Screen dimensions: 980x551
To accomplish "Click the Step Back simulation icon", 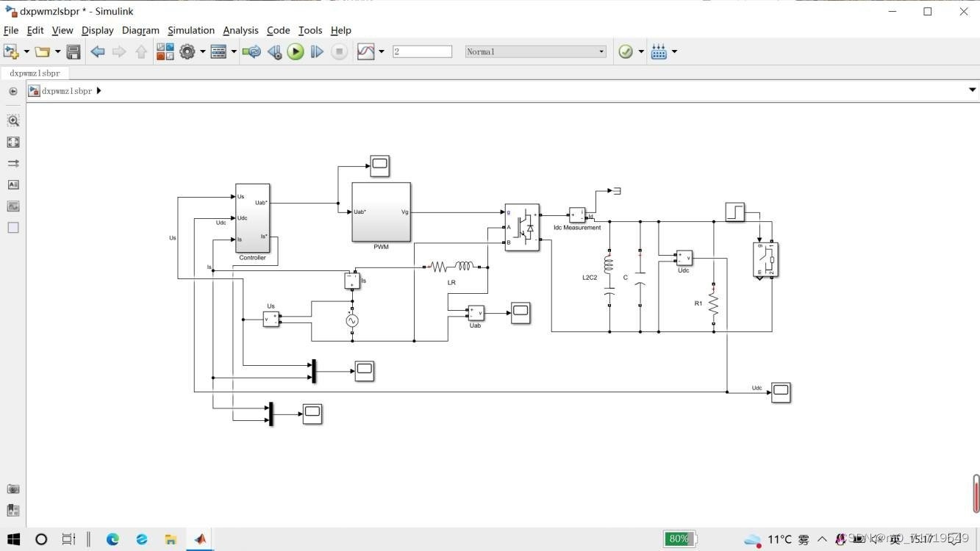I will [x=274, y=51].
